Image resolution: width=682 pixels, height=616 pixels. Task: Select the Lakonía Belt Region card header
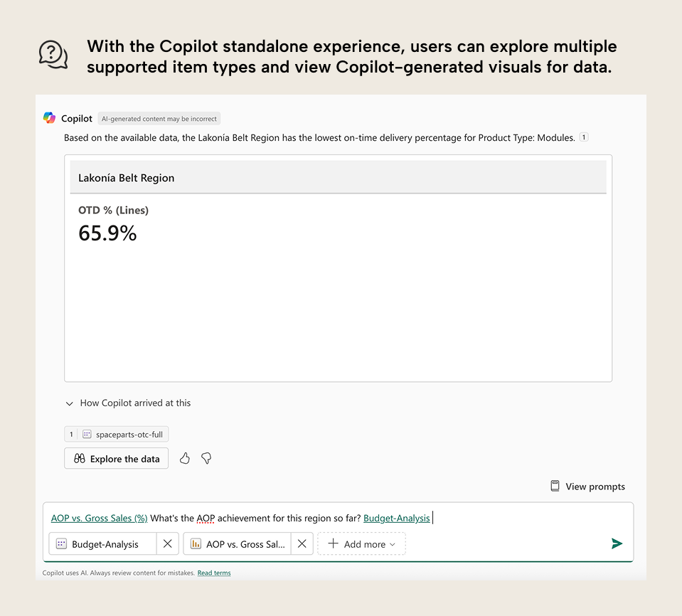click(124, 178)
